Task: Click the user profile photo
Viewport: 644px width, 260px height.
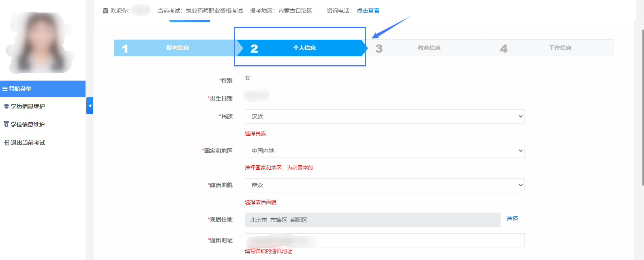Action: click(x=40, y=43)
